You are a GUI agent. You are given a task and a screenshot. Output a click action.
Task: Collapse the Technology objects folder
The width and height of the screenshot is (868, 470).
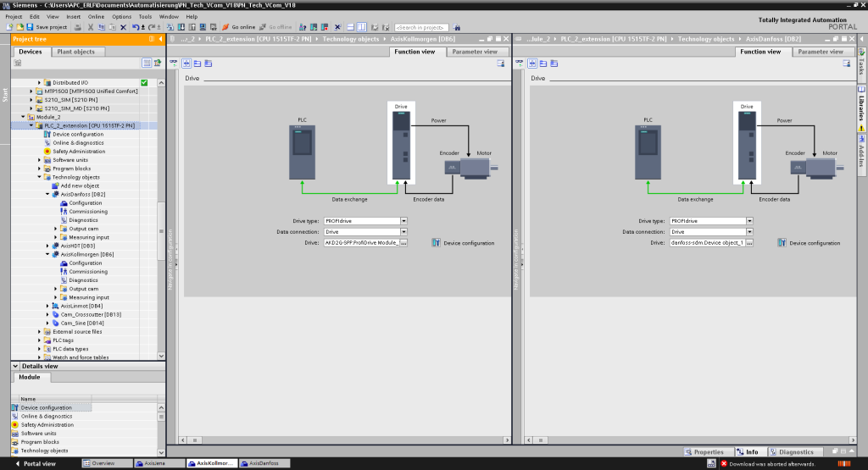click(x=39, y=177)
